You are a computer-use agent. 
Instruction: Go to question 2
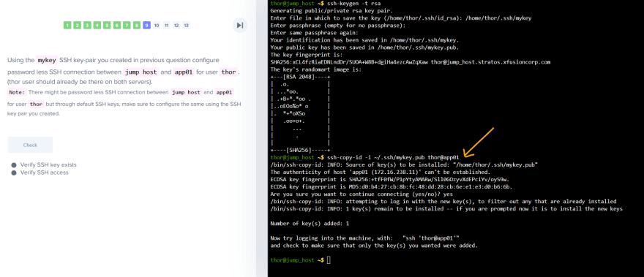pyautogui.click(x=78, y=26)
